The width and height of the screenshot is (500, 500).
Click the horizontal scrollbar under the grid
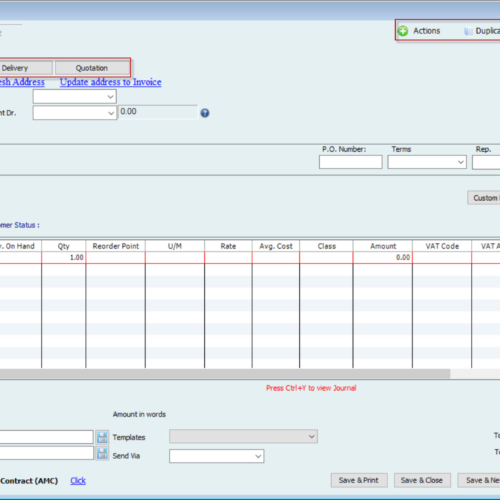225,374
